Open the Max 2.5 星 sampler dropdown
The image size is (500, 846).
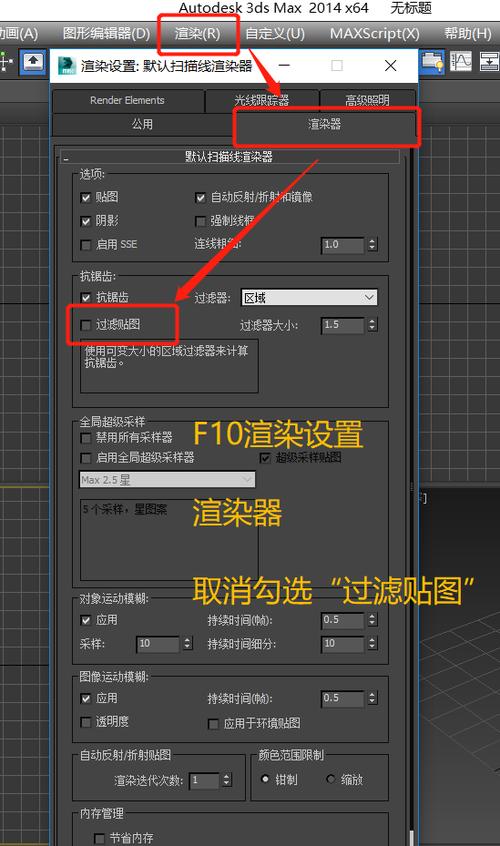167,480
